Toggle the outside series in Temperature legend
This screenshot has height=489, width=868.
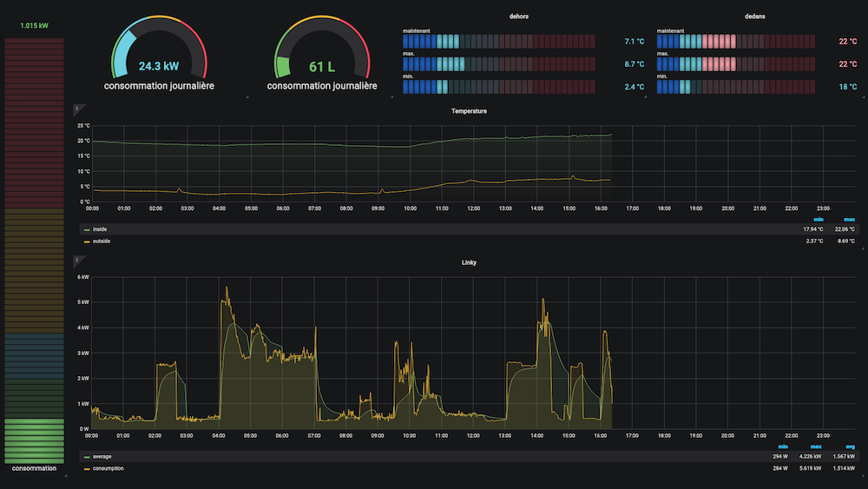coord(102,241)
